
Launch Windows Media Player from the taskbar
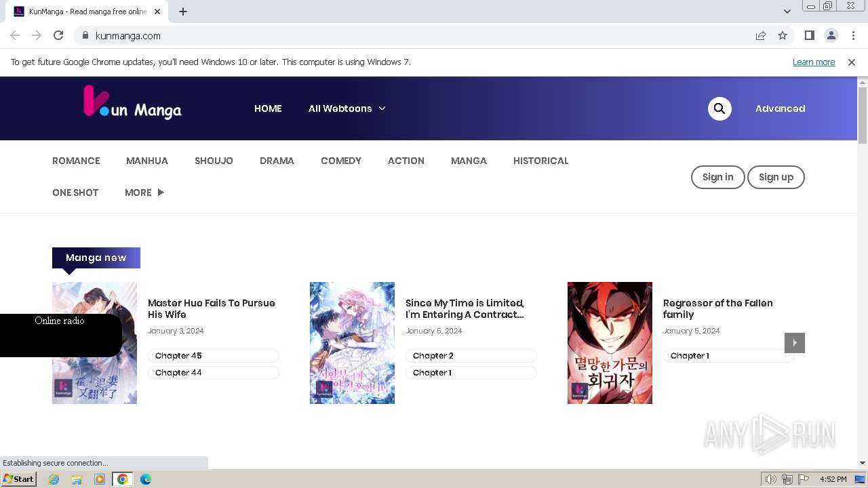point(100,479)
